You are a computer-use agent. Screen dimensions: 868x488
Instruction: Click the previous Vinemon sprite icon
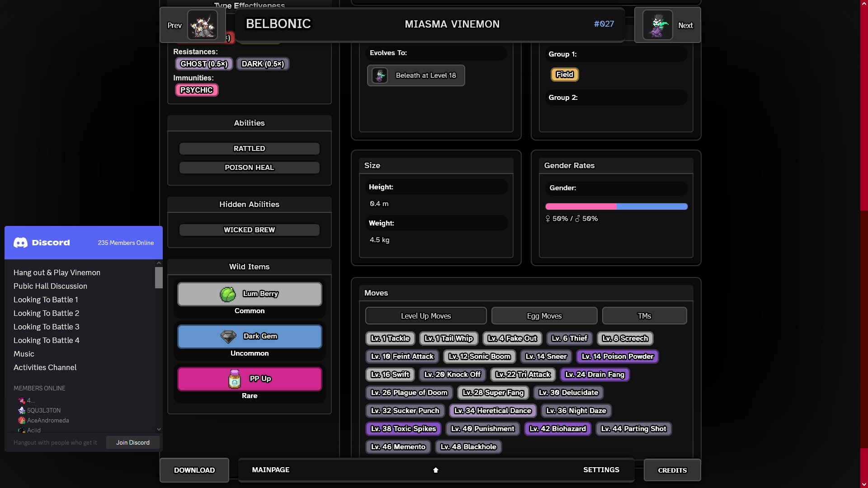202,25
